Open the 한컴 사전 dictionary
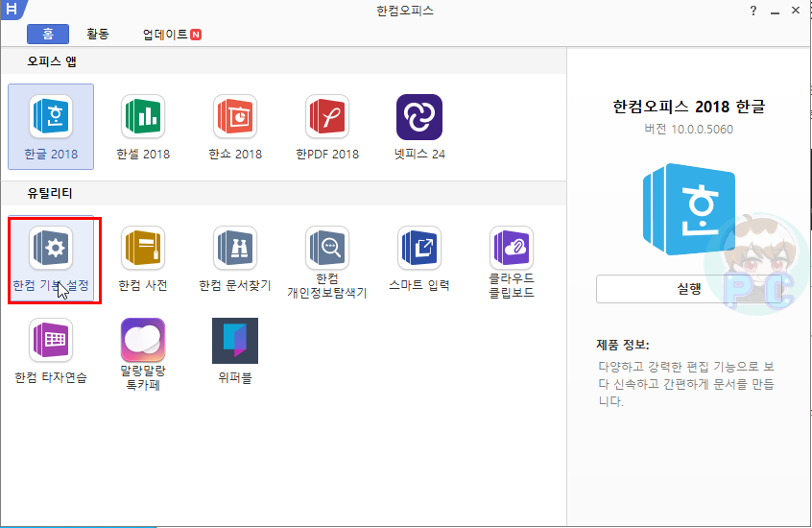The height and width of the screenshot is (528, 812). 143,258
